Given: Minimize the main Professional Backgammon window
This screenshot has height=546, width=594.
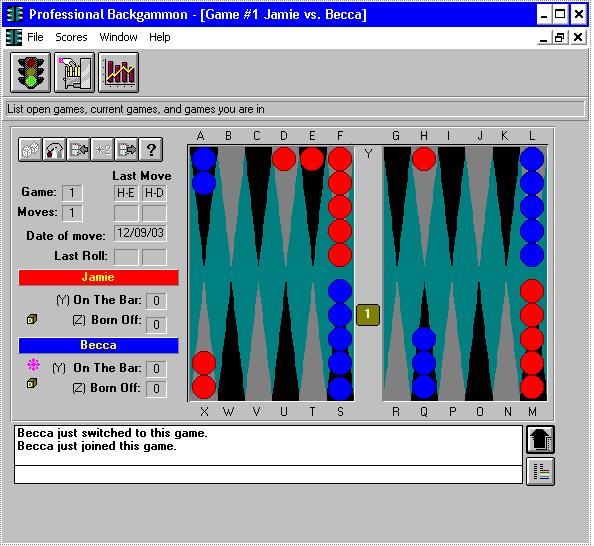Looking at the screenshot, I should click(544, 15).
